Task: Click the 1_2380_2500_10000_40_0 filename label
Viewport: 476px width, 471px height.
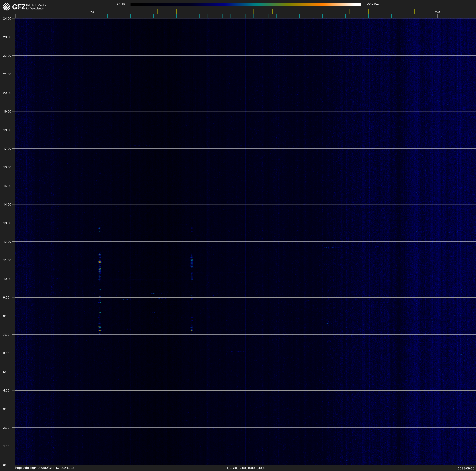Action: 246,468
